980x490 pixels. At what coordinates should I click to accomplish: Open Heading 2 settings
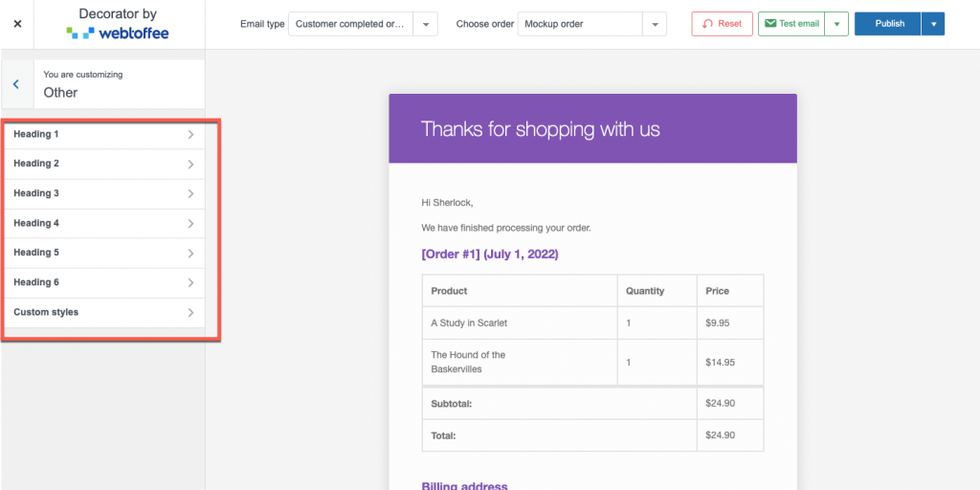tap(102, 164)
